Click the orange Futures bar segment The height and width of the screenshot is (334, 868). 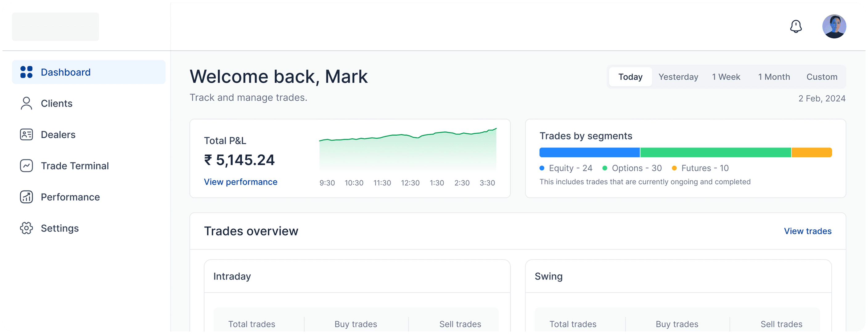(x=811, y=152)
